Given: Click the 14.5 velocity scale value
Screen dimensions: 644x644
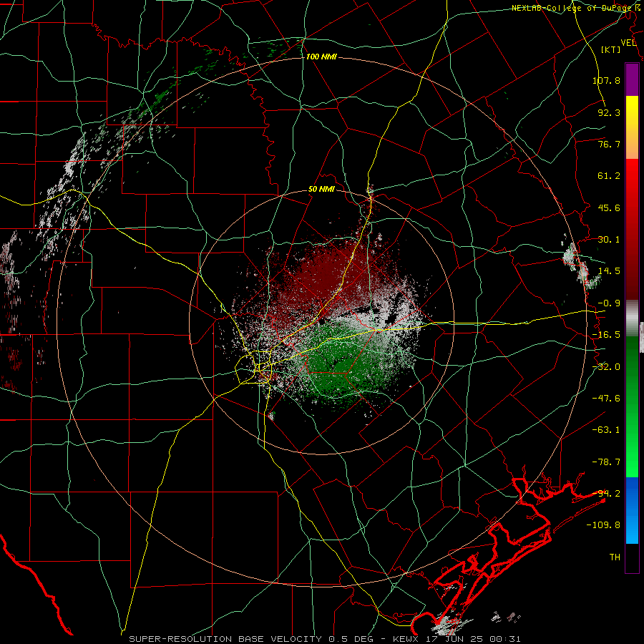Looking at the screenshot, I should click(609, 271).
